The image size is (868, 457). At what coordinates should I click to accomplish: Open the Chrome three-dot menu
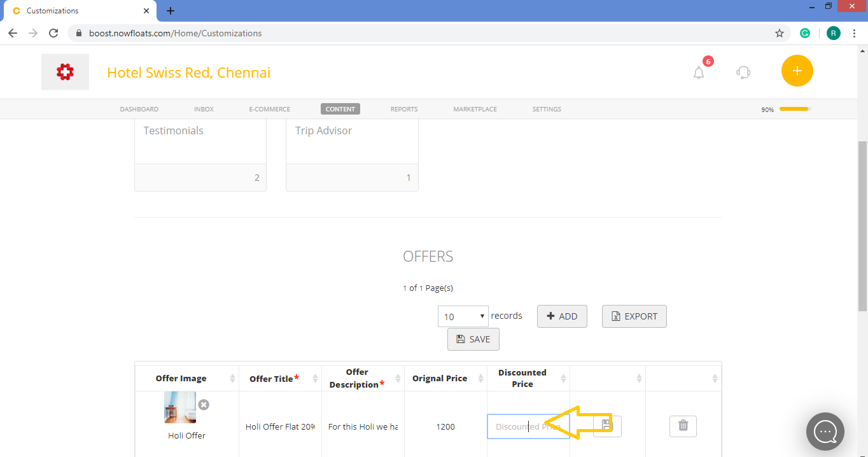point(854,33)
